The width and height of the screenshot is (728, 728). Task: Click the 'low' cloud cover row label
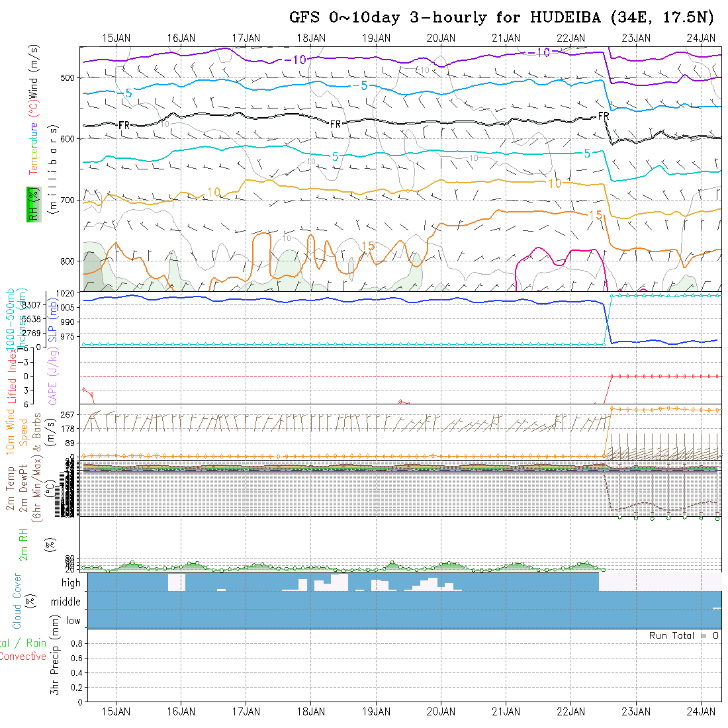pos(73,621)
